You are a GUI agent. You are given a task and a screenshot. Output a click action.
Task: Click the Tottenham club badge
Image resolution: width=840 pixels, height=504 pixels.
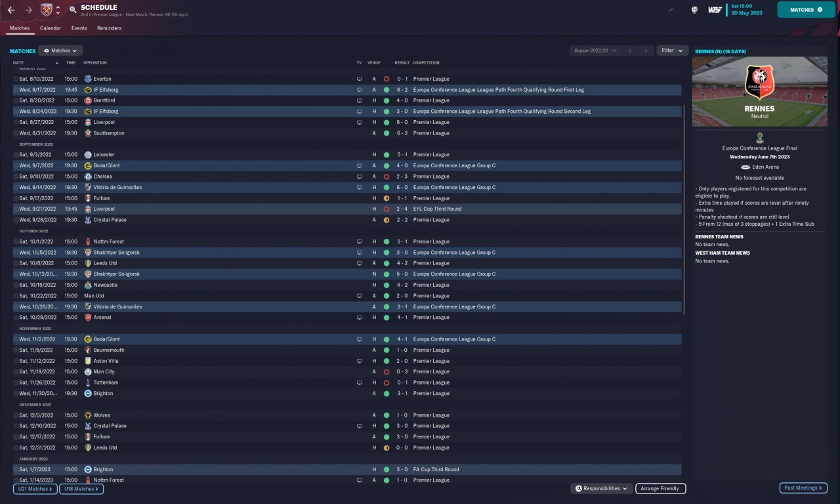point(88,383)
